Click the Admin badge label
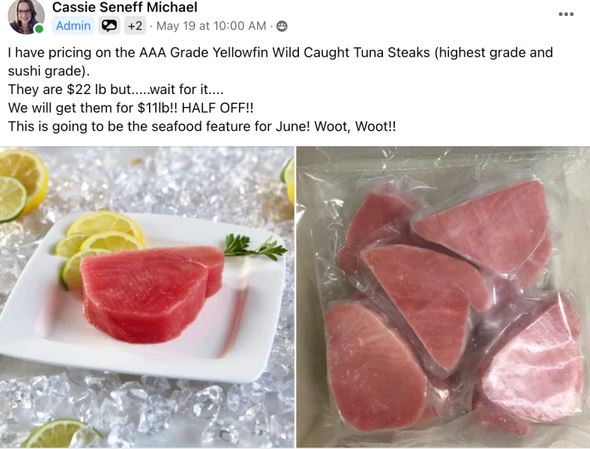 (73, 26)
